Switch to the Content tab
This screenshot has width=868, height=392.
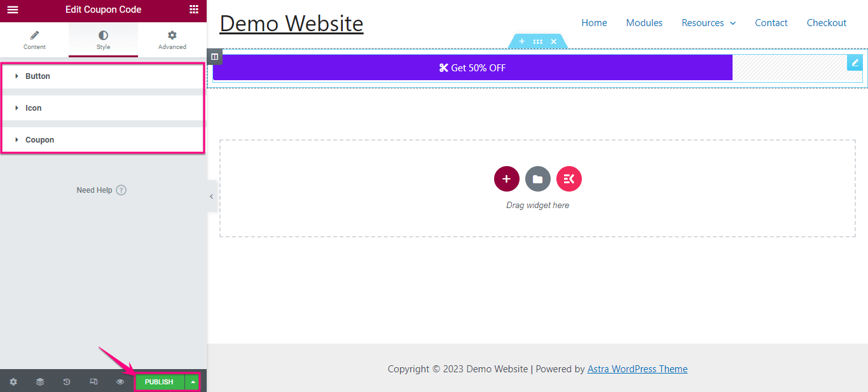[34, 39]
